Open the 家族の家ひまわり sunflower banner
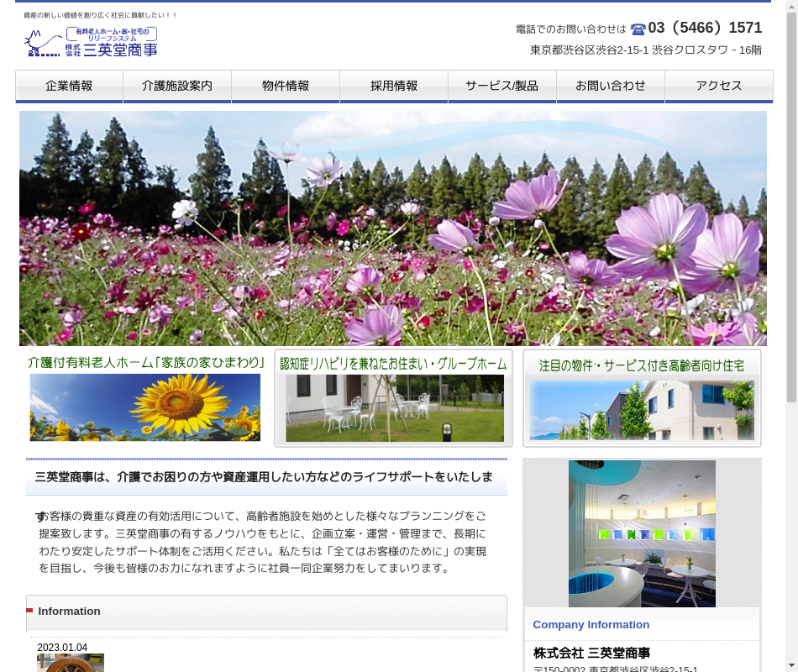This screenshot has height=672, width=798. point(145,398)
